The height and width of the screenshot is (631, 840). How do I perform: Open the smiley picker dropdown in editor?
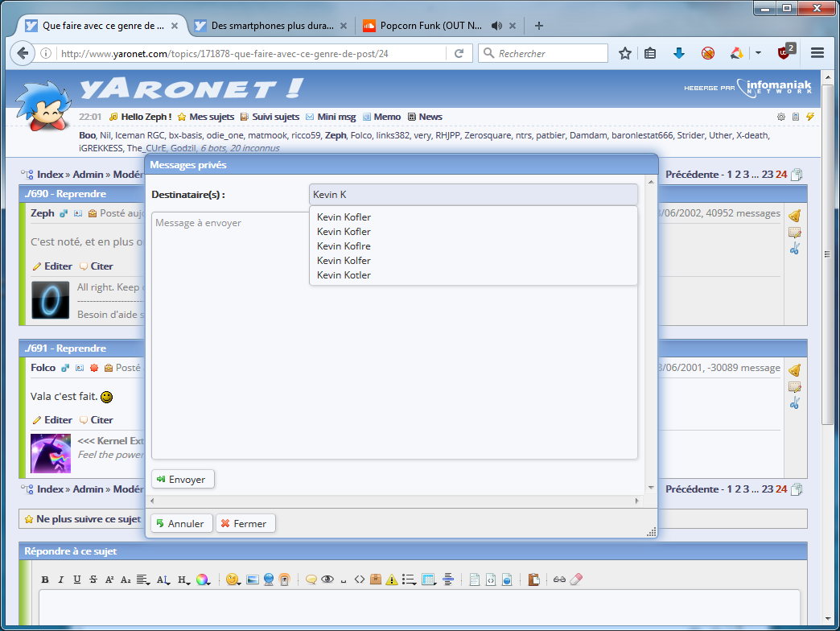pyautogui.click(x=233, y=579)
